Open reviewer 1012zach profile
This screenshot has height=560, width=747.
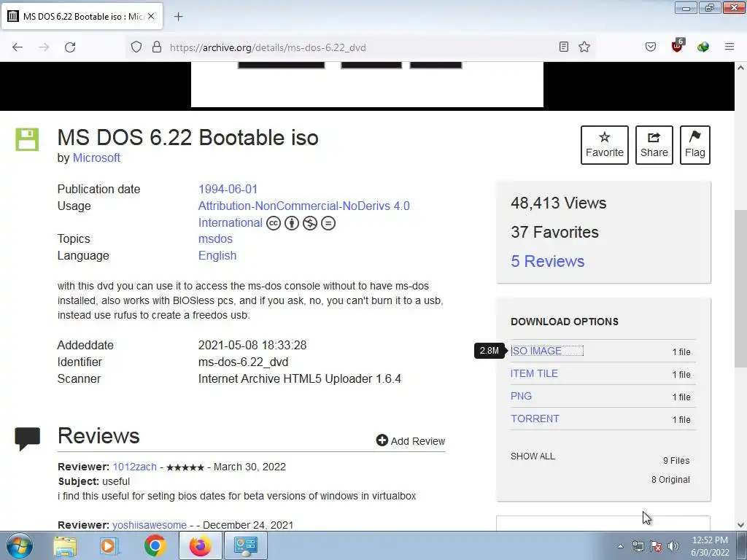coord(134,467)
